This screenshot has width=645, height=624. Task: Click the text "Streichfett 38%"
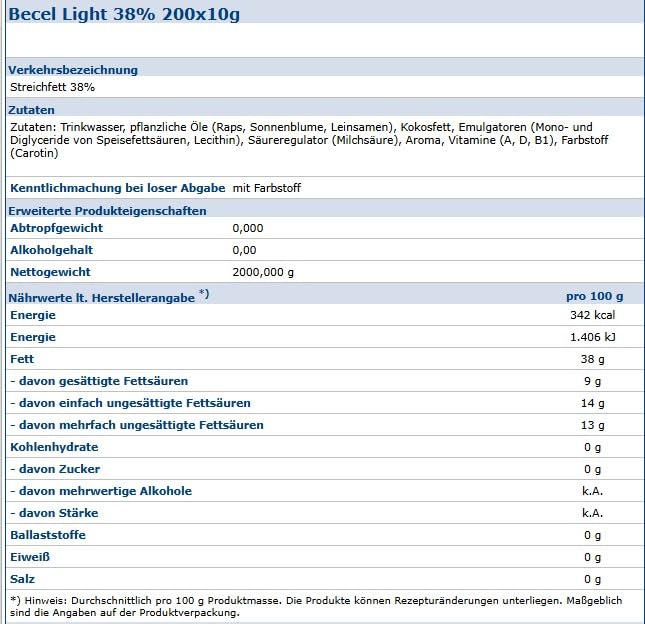[x=53, y=87]
